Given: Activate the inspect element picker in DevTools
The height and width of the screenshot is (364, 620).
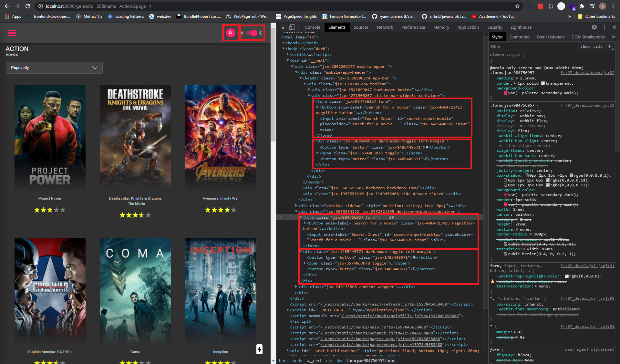Looking at the screenshot, I should pyautogui.click(x=282, y=27).
